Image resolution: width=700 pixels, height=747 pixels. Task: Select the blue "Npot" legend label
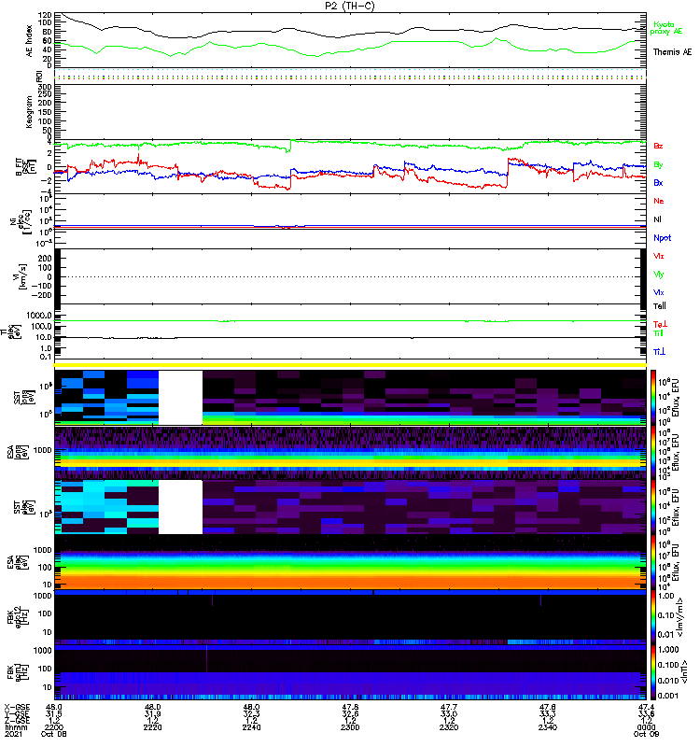pos(663,238)
